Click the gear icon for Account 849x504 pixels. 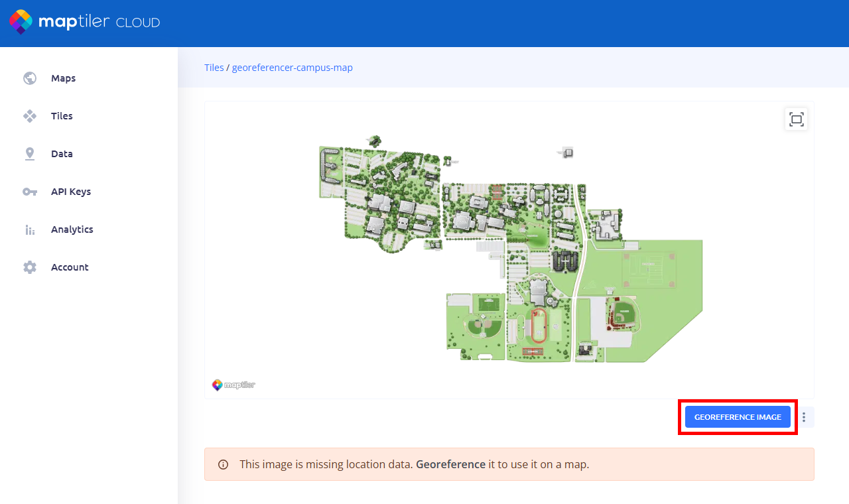click(30, 267)
